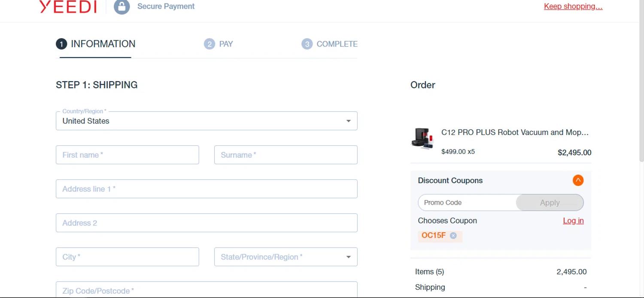Click the $2,495.00 product subtotal

pyautogui.click(x=574, y=153)
